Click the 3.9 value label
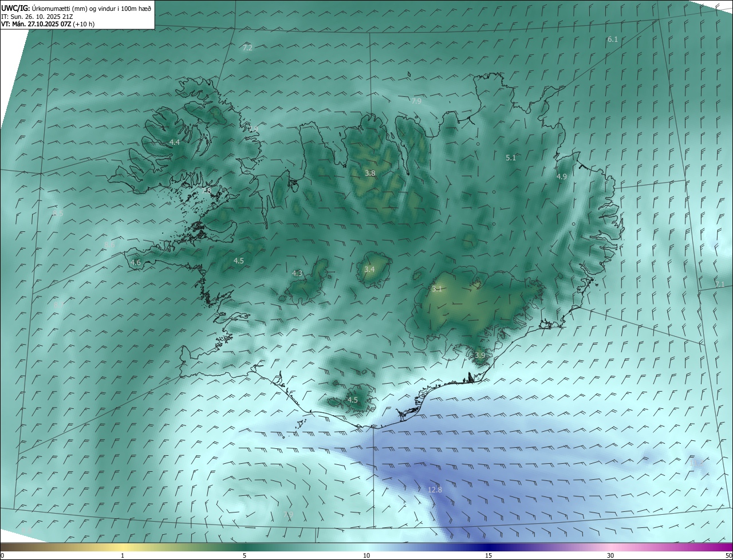Image resolution: width=733 pixels, height=560 pixels. coord(480,356)
